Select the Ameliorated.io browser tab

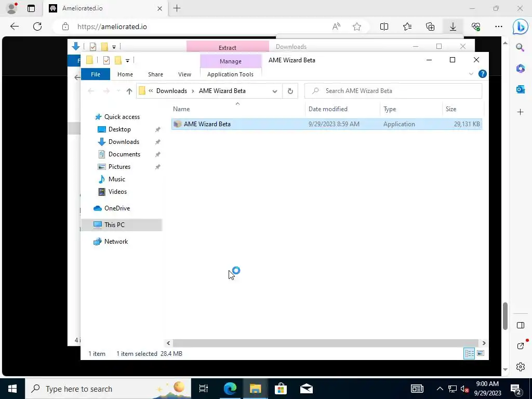105,8
